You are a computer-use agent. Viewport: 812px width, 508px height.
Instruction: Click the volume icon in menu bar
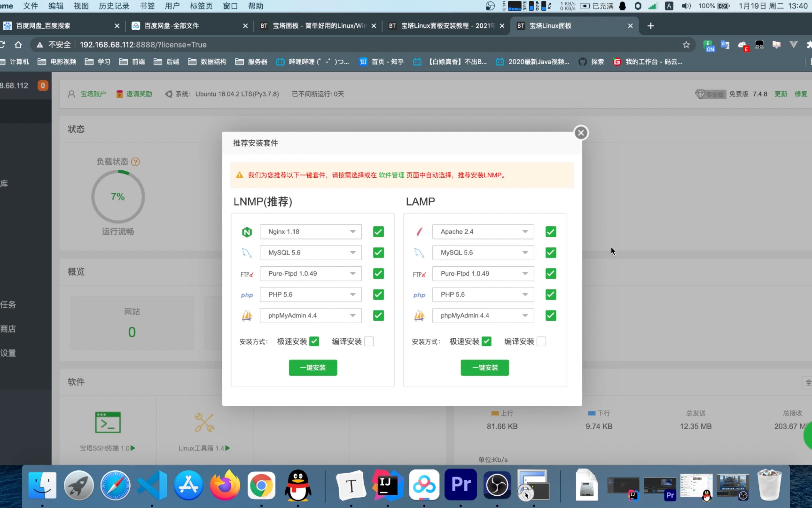686,6
